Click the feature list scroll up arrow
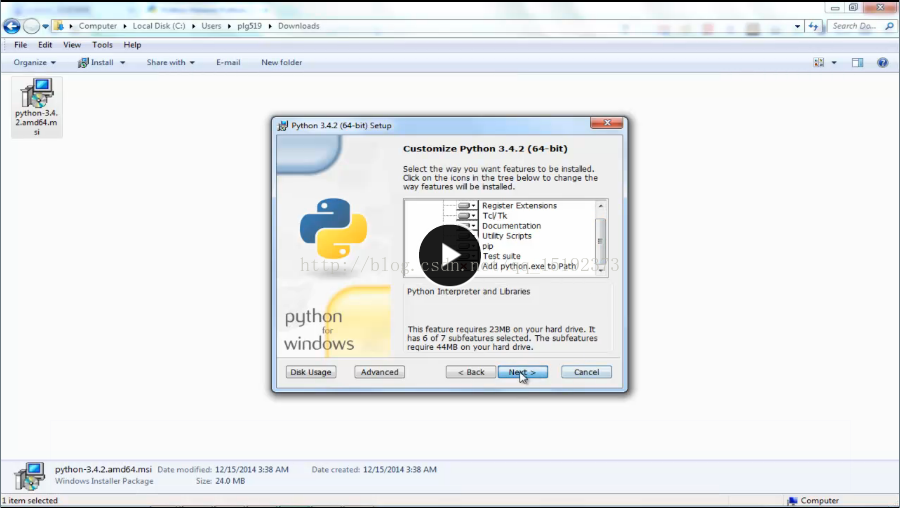The image size is (900, 508). pos(601,205)
